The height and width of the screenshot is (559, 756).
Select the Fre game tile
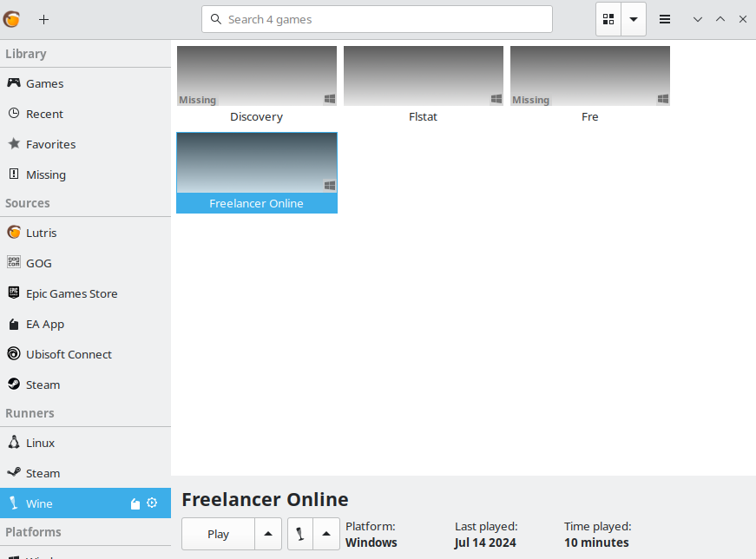[x=590, y=85]
